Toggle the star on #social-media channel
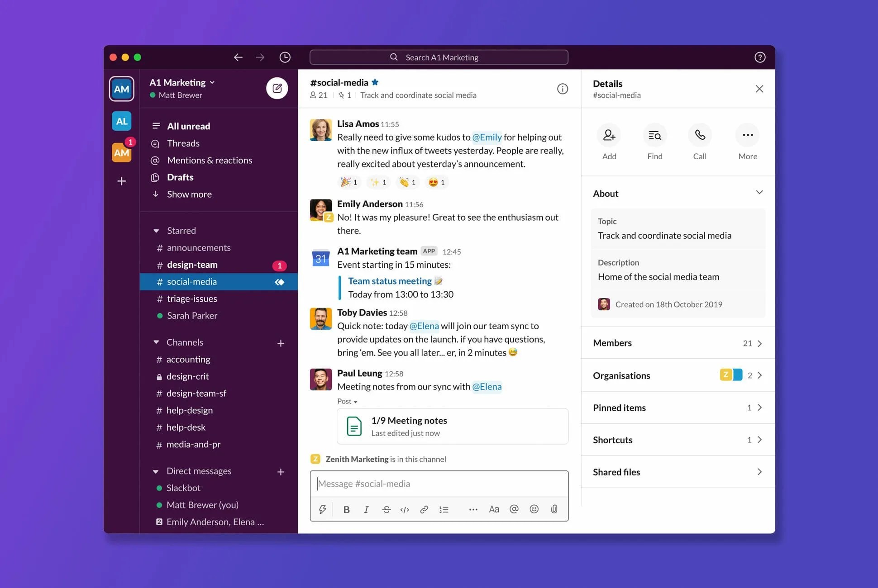The height and width of the screenshot is (588, 878). click(x=375, y=82)
